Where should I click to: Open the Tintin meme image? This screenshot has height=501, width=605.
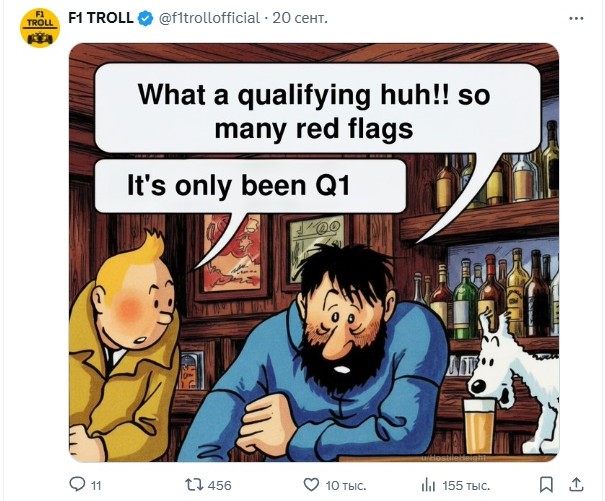(x=314, y=252)
